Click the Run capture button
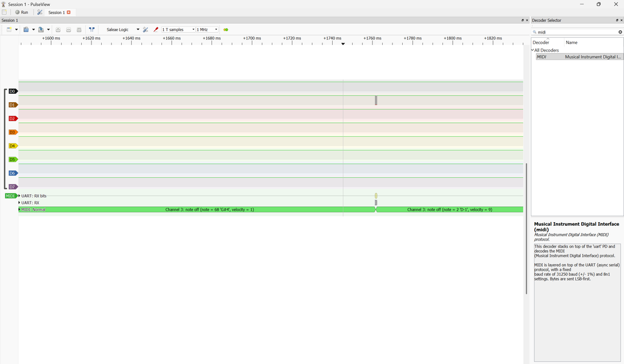This screenshot has height=364, width=624. pyautogui.click(x=21, y=12)
